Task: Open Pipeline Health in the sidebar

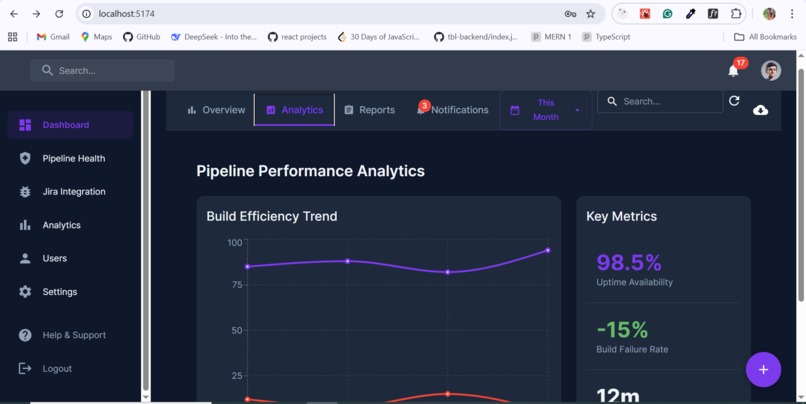Action: [x=70, y=158]
